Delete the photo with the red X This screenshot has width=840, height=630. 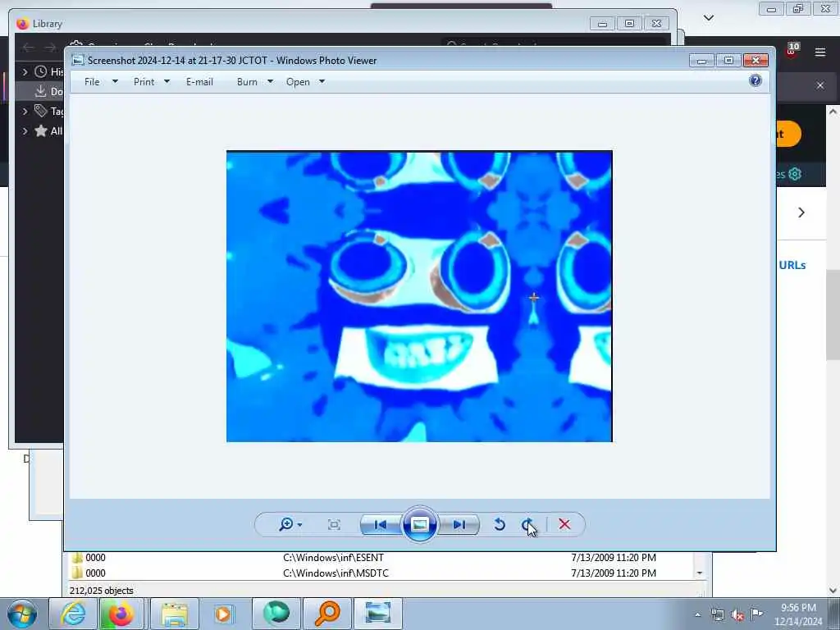(564, 524)
